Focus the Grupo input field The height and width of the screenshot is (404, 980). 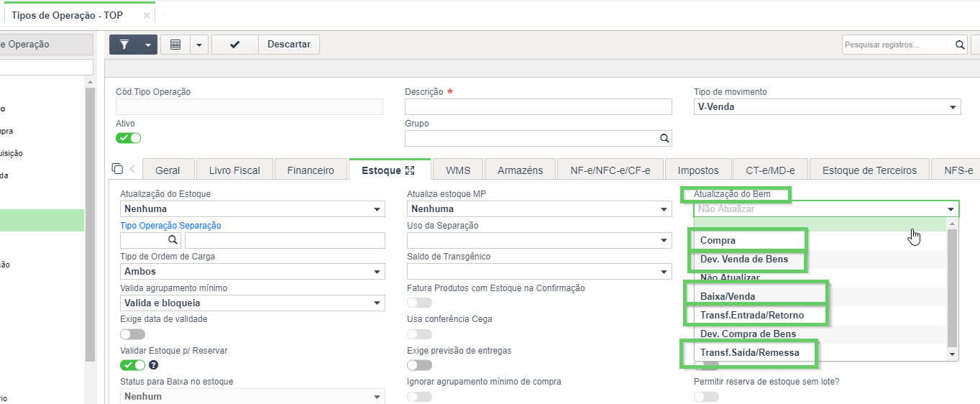pos(531,139)
